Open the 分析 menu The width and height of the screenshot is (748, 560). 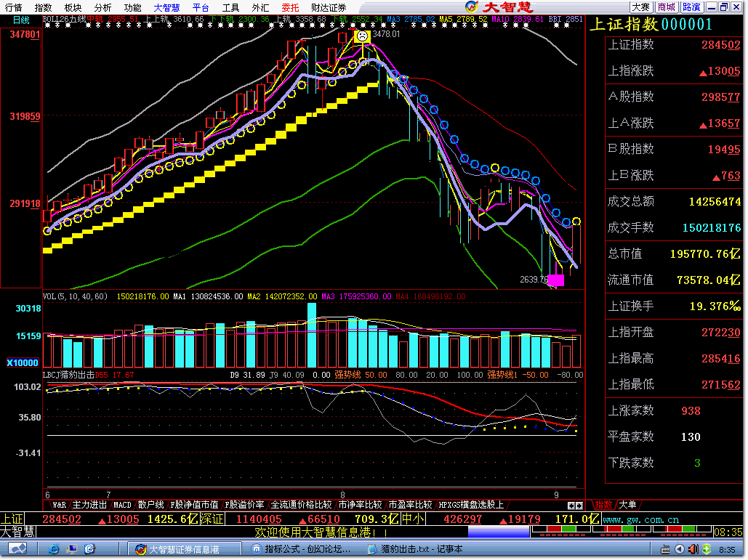(102, 7)
